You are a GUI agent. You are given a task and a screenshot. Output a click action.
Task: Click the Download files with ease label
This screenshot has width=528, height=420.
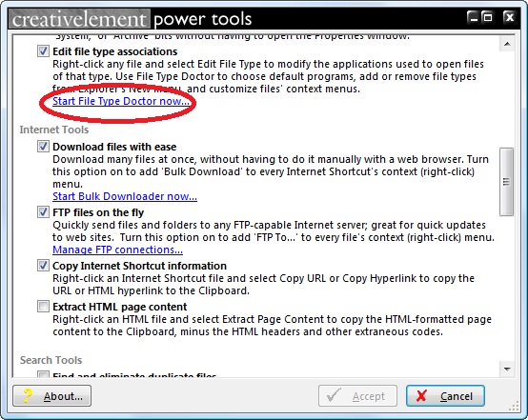tap(114, 147)
